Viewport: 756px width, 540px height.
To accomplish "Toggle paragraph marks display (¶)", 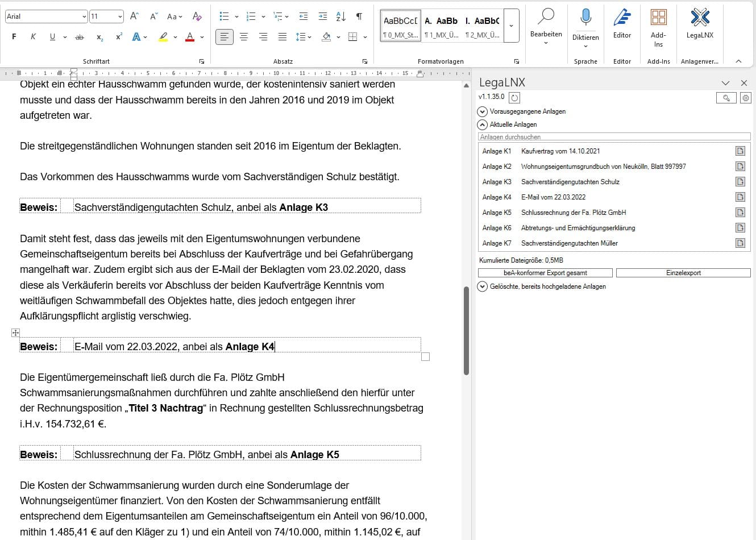I will coord(359,16).
